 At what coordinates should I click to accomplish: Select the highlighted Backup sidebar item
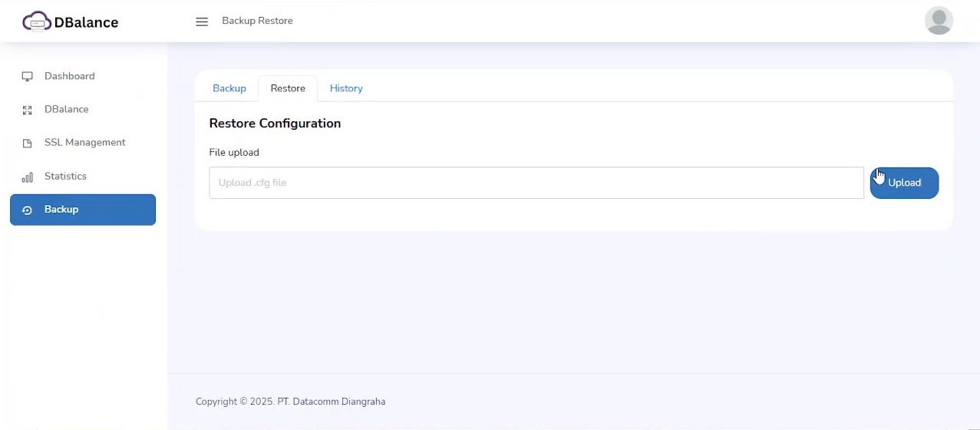[x=83, y=210]
